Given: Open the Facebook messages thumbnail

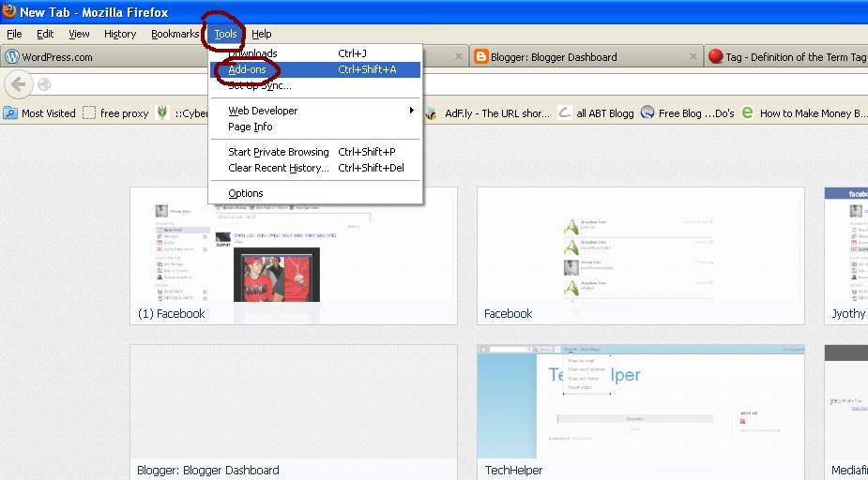Looking at the screenshot, I should [641, 256].
